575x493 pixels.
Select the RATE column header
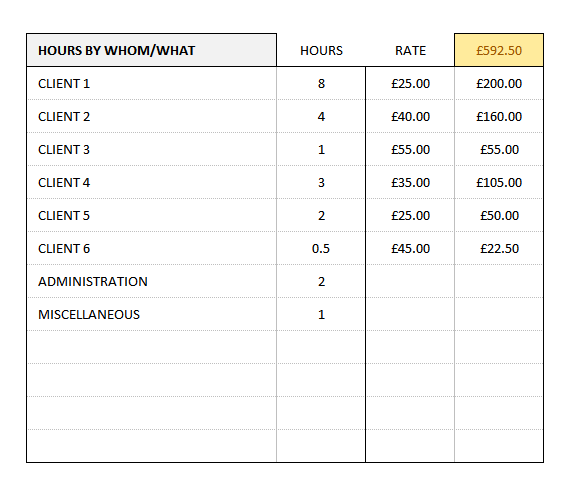410,50
